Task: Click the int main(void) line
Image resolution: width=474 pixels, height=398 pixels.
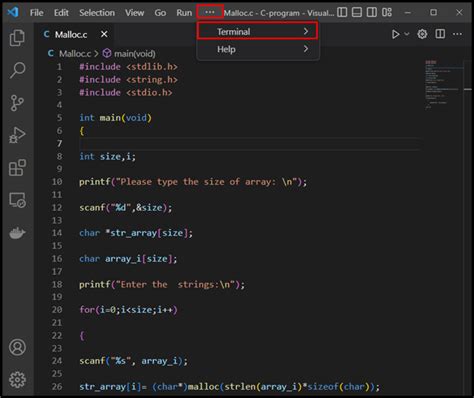Action: (115, 118)
